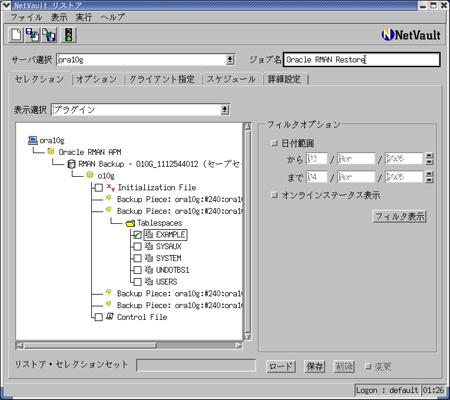Click the NetVault logo
This screenshot has width=450, height=400.
click(411, 35)
